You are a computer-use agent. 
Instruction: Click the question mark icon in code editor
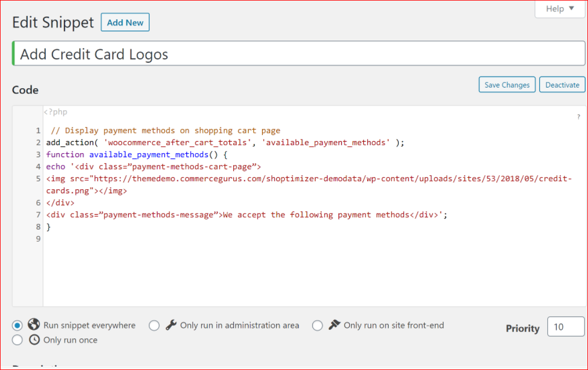578,117
